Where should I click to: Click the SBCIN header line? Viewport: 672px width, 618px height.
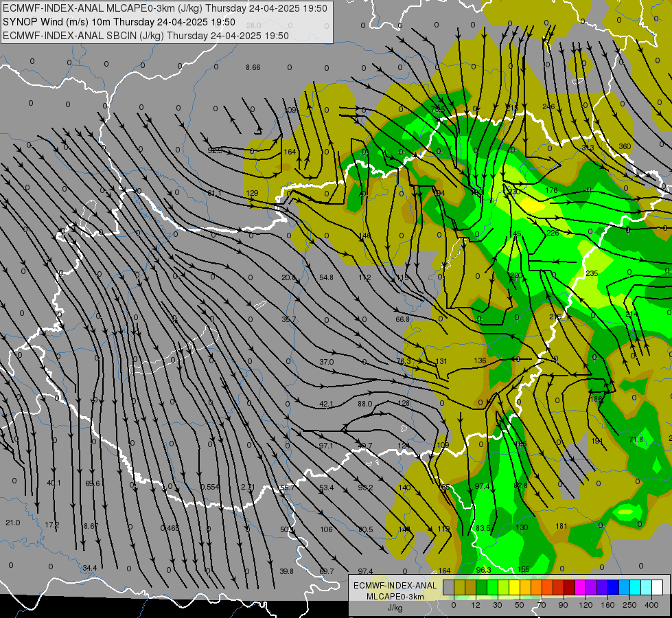tap(146, 36)
